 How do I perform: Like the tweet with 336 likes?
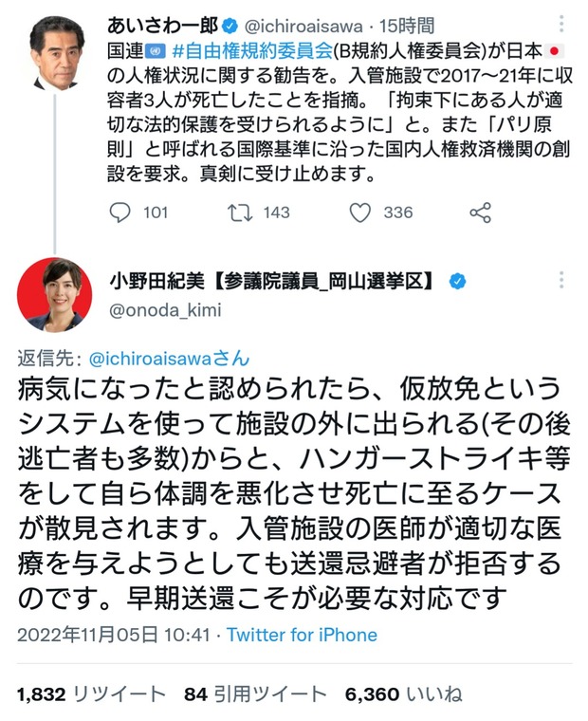click(360, 213)
